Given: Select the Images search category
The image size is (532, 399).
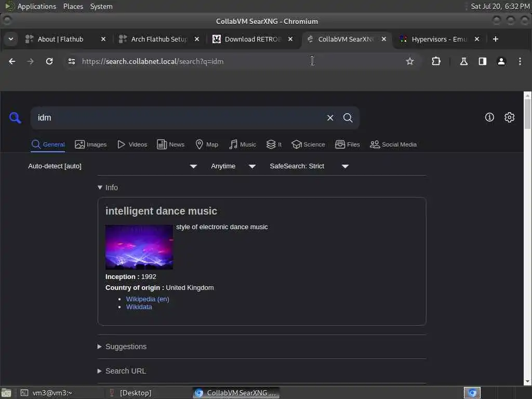Looking at the screenshot, I should coord(90,144).
